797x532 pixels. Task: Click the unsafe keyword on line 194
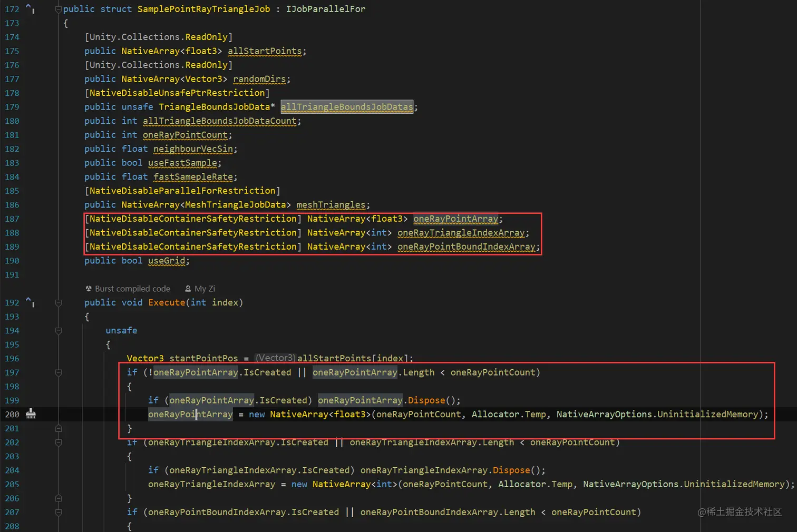[x=121, y=330]
